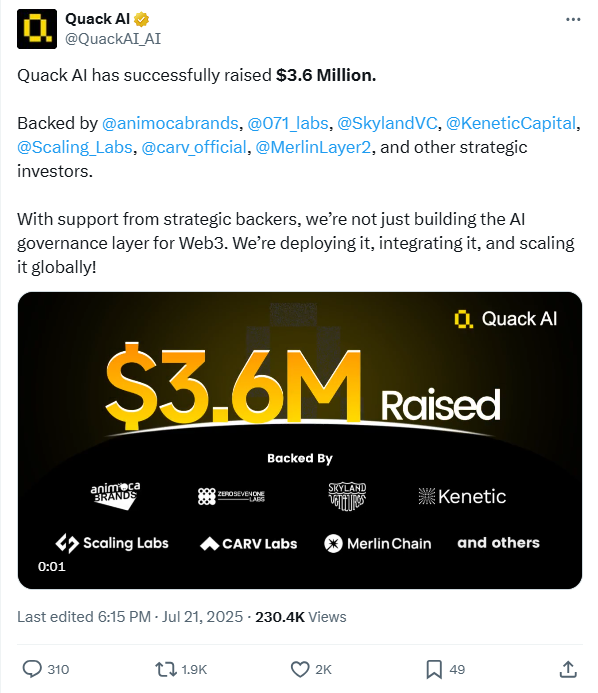This screenshot has width=598, height=693.
Task: Bookmark this post
Action: tap(434, 669)
